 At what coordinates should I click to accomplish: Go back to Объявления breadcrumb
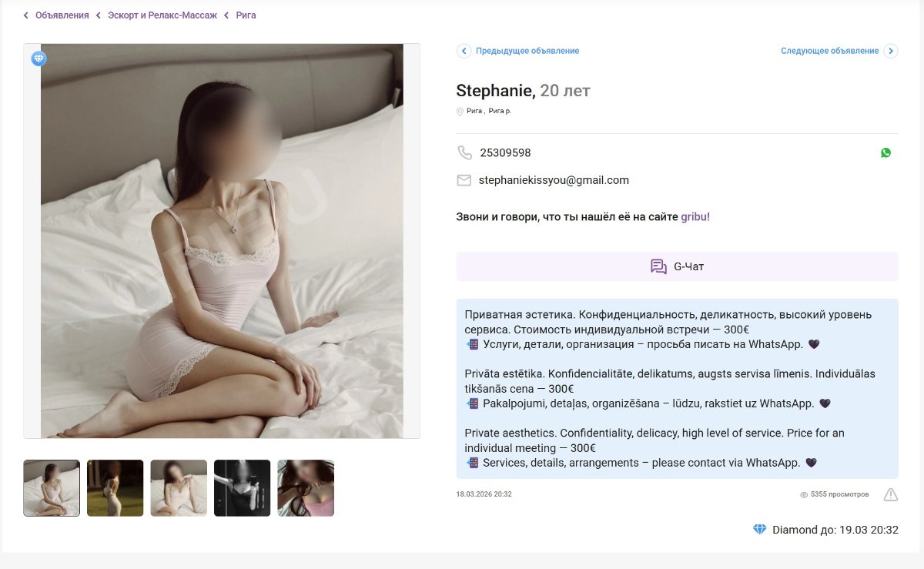tap(62, 15)
